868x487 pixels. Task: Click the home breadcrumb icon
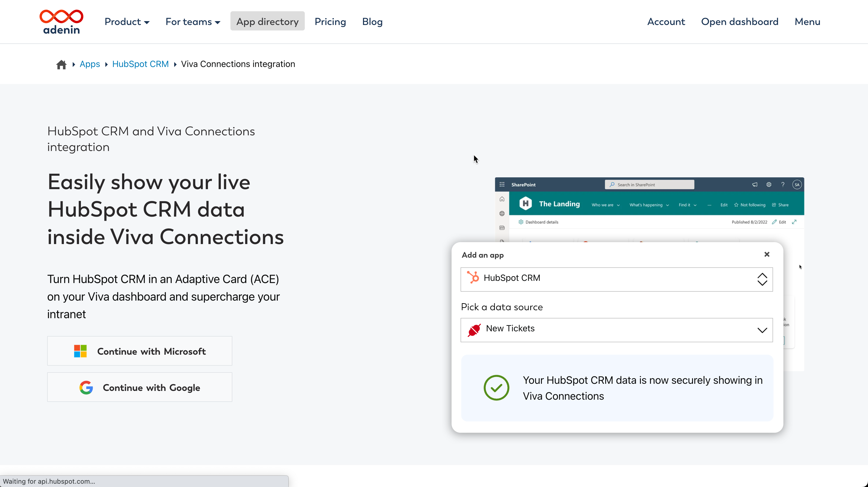coord(61,65)
